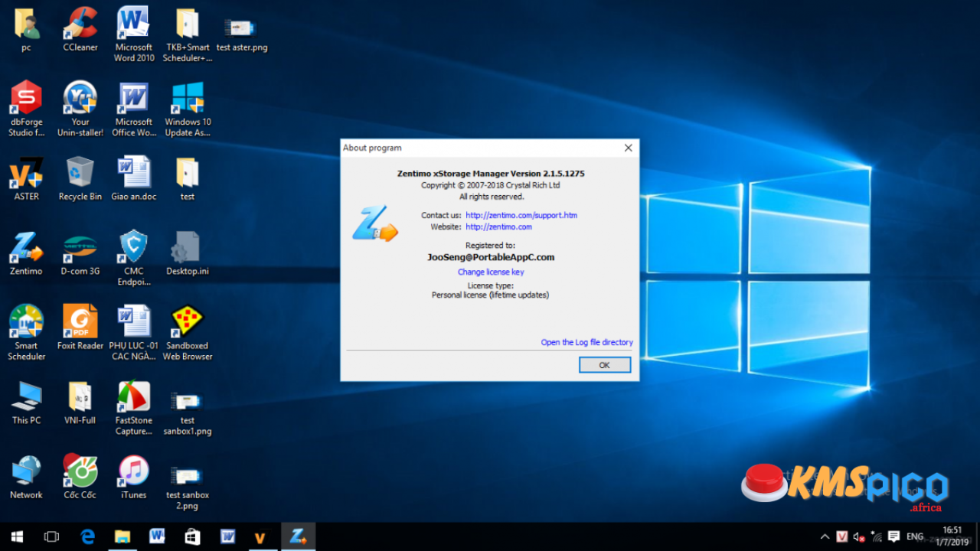Open File Explorer from the taskbar
This screenshot has width=980, height=551.
[x=122, y=536]
